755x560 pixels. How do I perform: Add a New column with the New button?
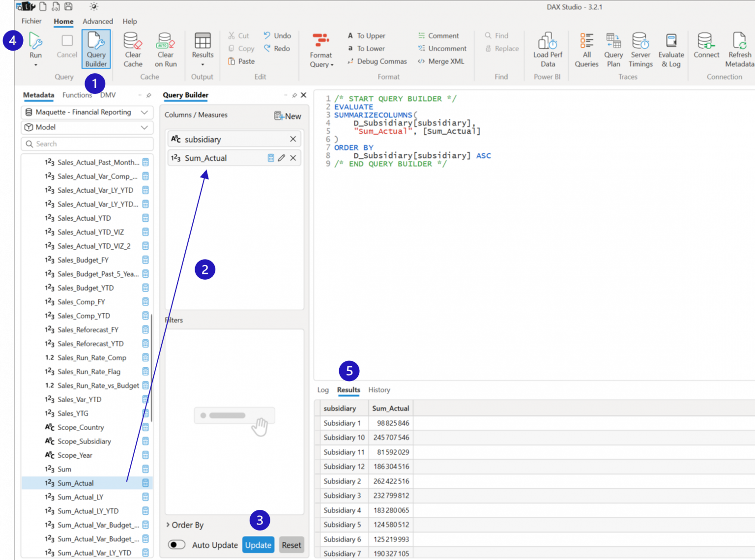287,116
